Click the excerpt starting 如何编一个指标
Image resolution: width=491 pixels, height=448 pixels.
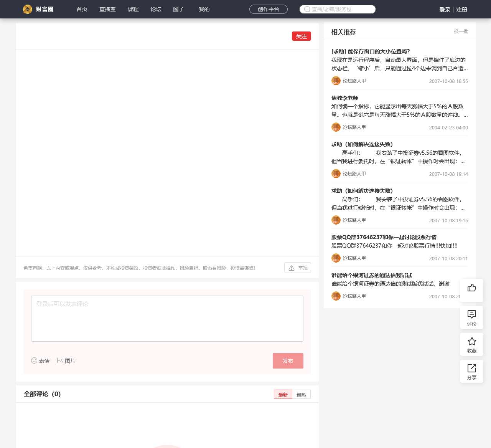(x=400, y=111)
